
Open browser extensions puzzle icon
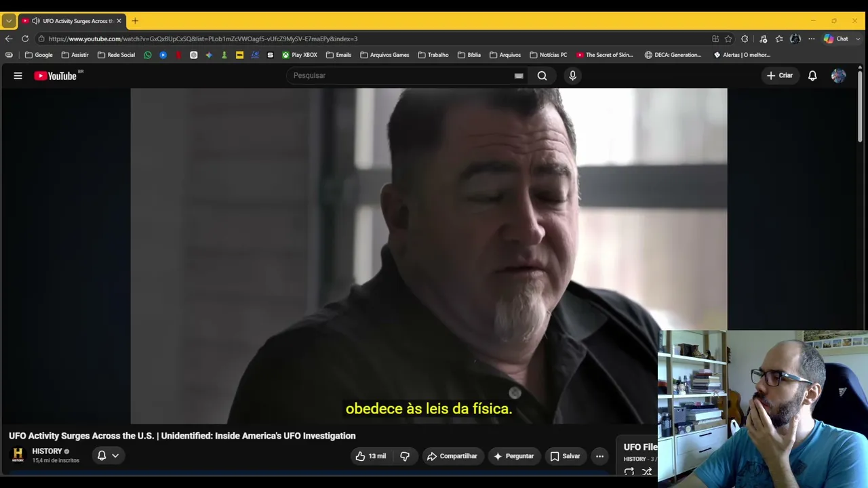pyautogui.click(x=745, y=39)
